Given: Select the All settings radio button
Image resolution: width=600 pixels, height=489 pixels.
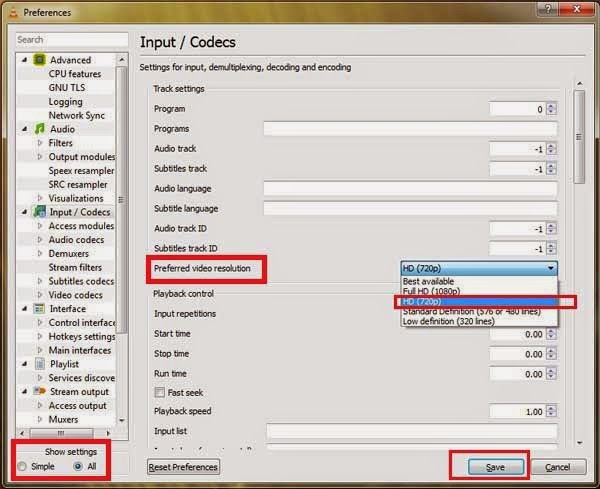Looking at the screenshot, I should pos(78,466).
